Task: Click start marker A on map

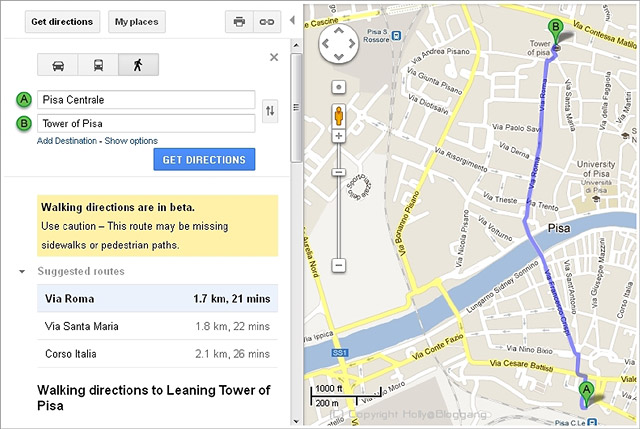Action: click(586, 394)
